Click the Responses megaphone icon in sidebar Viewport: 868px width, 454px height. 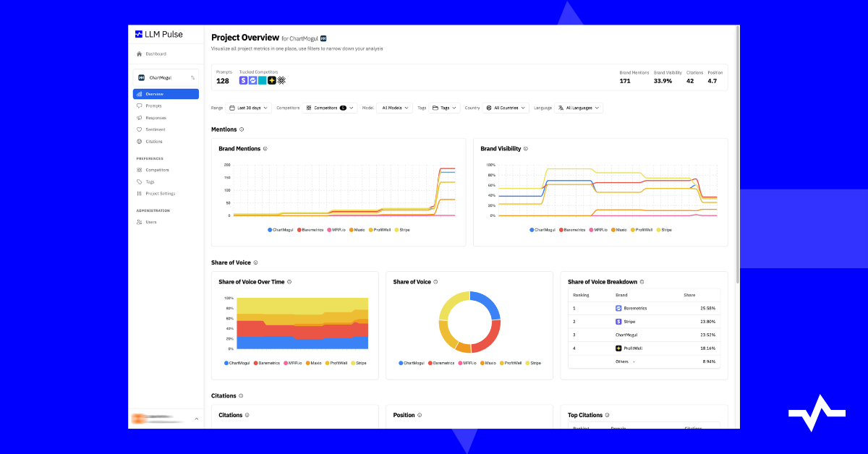tap(139, 118)
